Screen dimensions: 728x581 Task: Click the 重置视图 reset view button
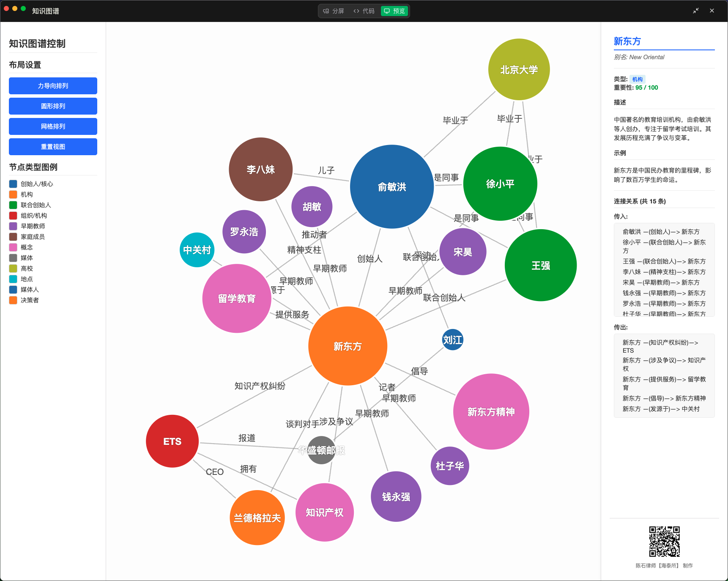click(53, 147)
